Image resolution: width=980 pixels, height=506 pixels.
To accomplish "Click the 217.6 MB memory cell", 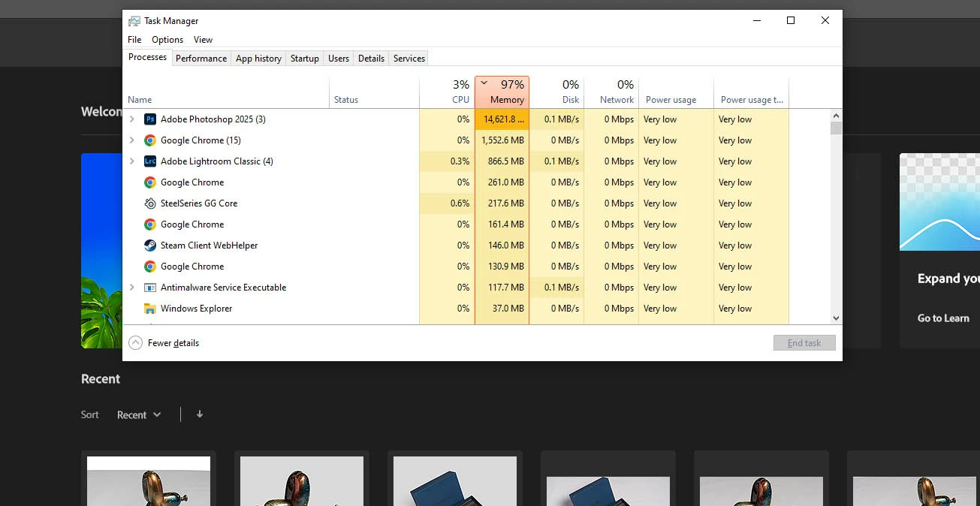I will [502, 203].
